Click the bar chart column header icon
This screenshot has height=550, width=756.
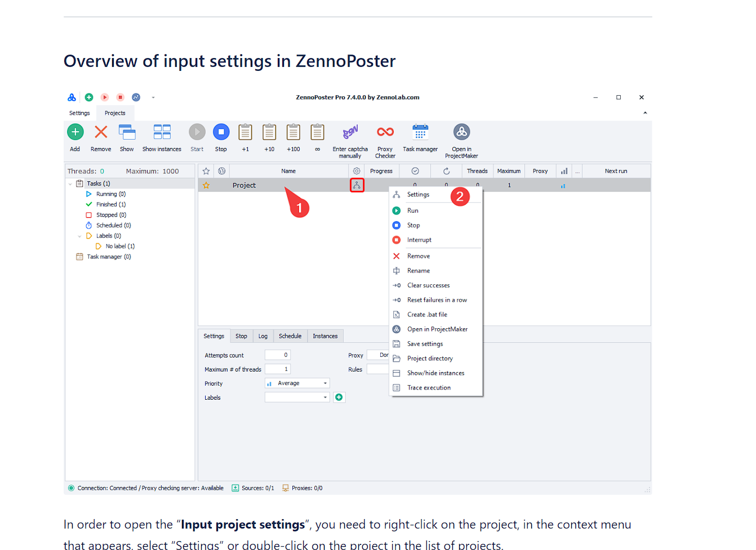564,171
